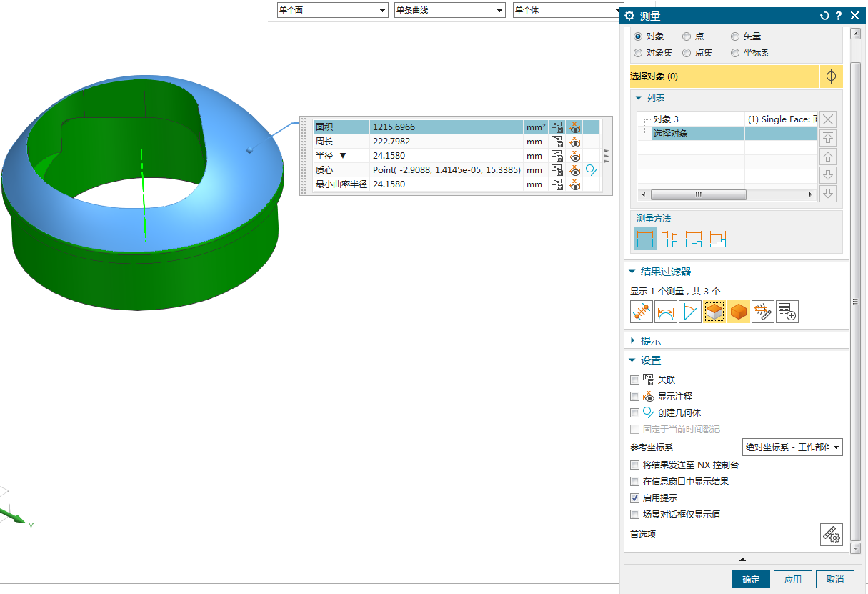This screenshot has width=868, height=594.
Task: Toggle the solid body properties filter icon
Action: tap(739, 312)
